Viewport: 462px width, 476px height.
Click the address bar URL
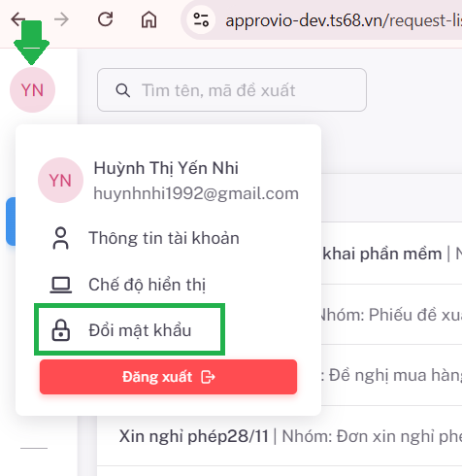tap(344, 20)
